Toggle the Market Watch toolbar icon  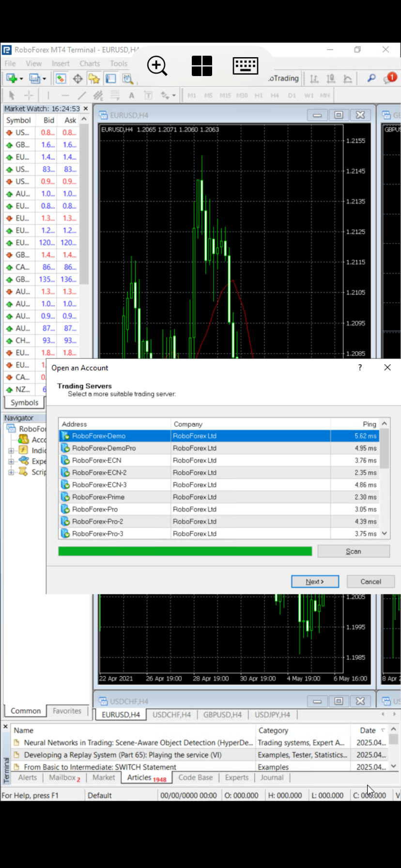(x=61, y=78)
